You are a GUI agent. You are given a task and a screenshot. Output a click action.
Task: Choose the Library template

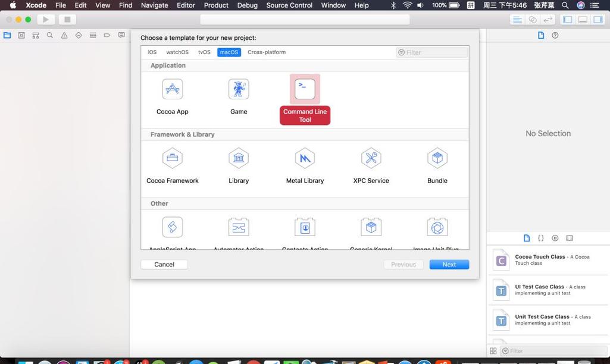239,166
